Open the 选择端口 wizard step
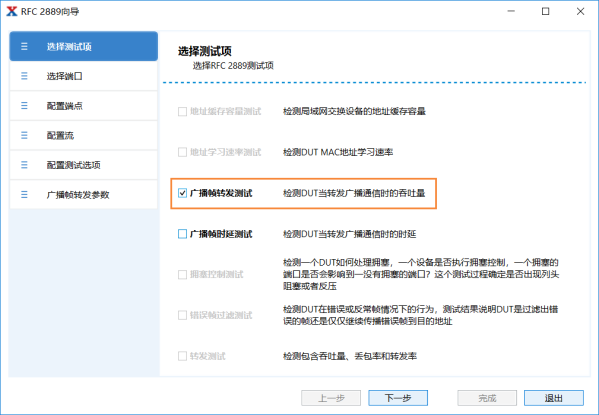 click(x=84, y=76)
